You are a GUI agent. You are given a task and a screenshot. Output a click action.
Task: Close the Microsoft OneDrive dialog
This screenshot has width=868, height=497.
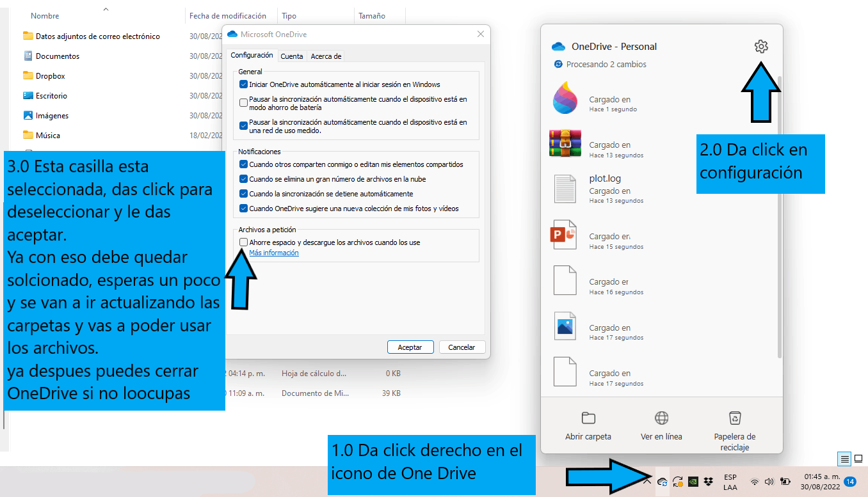coord(480,34)
